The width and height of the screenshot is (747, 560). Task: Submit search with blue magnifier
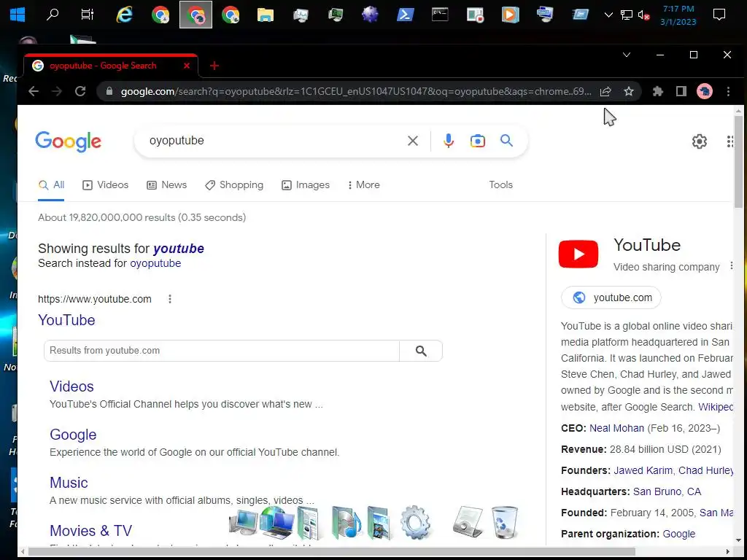[506, 141]
